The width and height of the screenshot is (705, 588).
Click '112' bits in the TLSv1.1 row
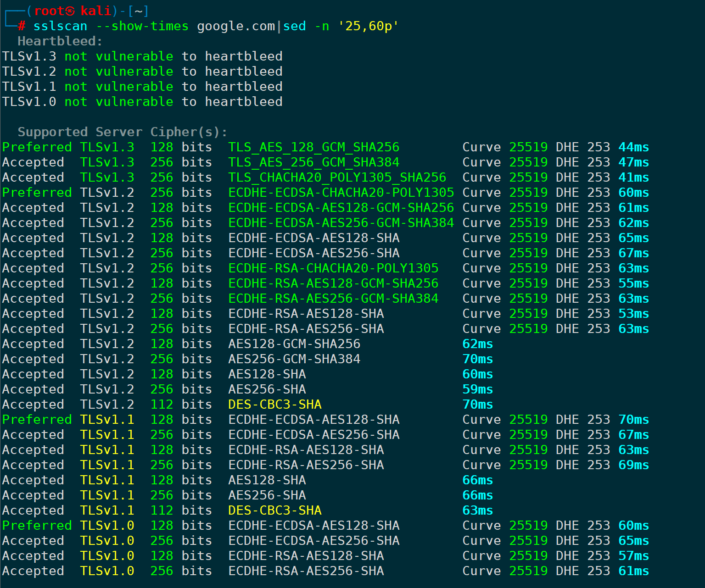[162, 510]
